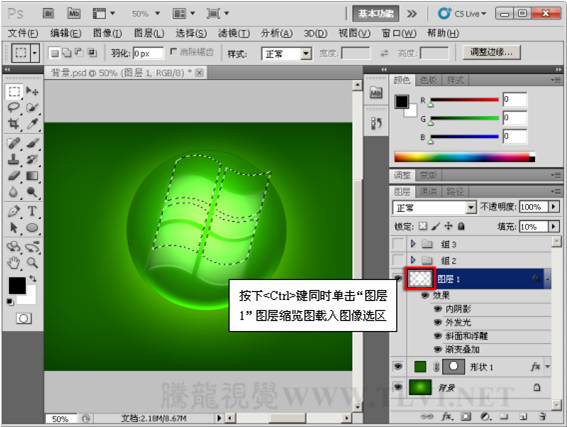Select the Rectangular Marquee tool in toolbox

click(x=14, y=91)
